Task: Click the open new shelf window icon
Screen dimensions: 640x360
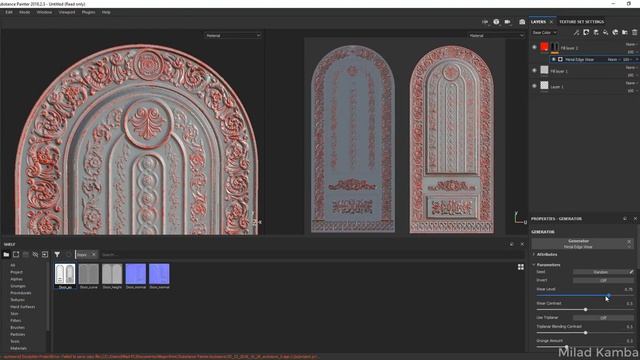Action: point(16,254)
